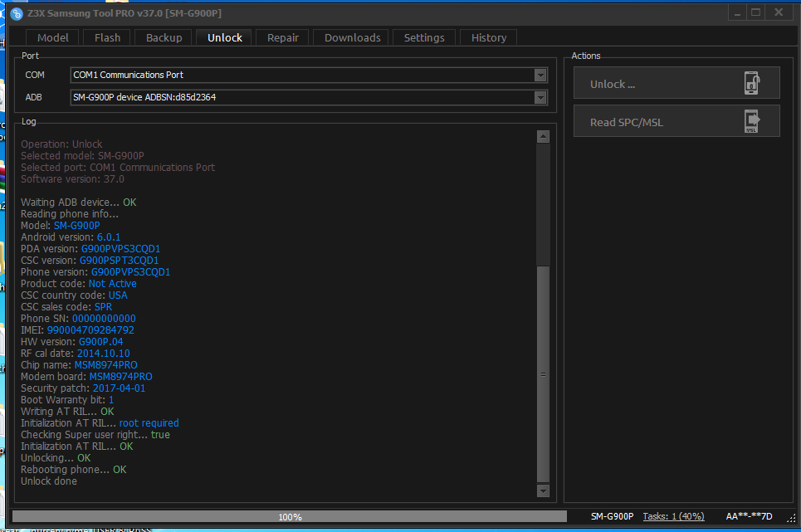The height and width of the screenshot is (532, 801).
Task: Expand the COM port dropdown arrow
Action: [540, 75]
